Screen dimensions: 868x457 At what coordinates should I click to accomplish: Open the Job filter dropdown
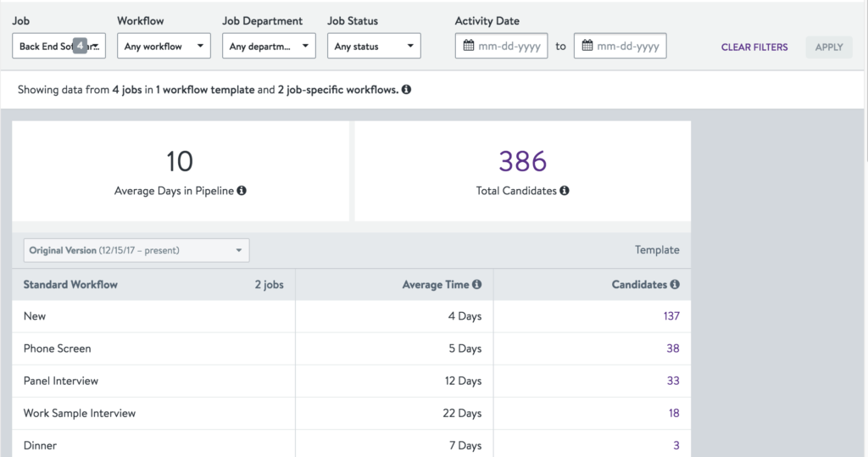(x=58, y=46)
